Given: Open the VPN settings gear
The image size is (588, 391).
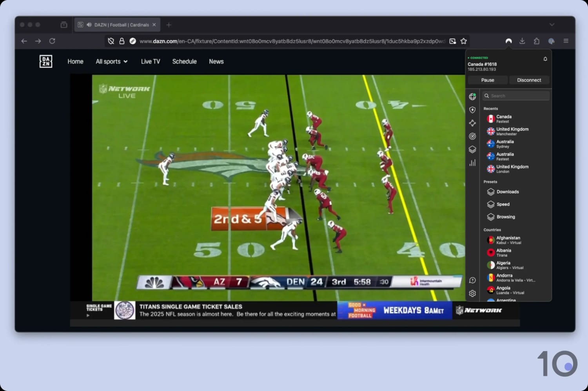Looking at the screenshot, I should tap(472, 293).
